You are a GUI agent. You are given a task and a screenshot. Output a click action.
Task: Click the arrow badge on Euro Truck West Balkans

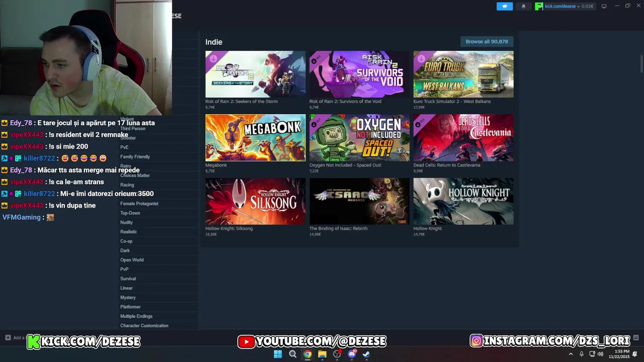pyautogui.click(x=422, y=58)
